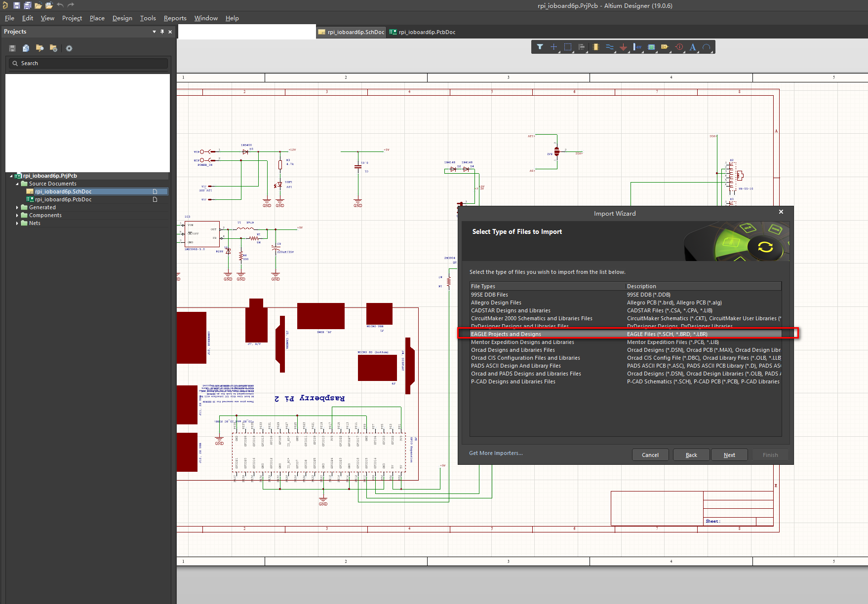The image size is (868, 604).
Task: Click the File Types column header
Action: [x=548, y=286]
